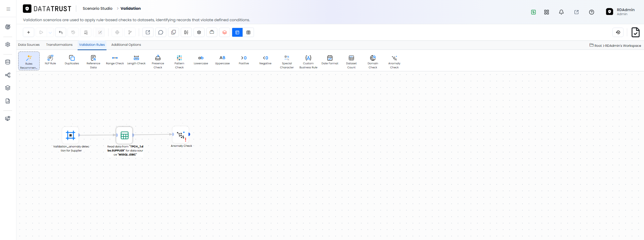
Task: Expand the run button dropdown arrow
Action: coord(50,33)
